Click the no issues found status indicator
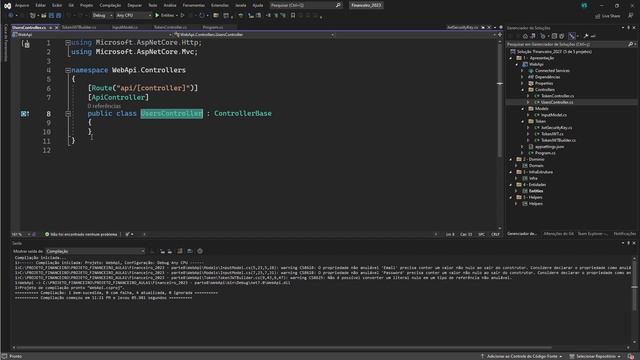This screenshot has height=360, width=640. coord(81,234)
